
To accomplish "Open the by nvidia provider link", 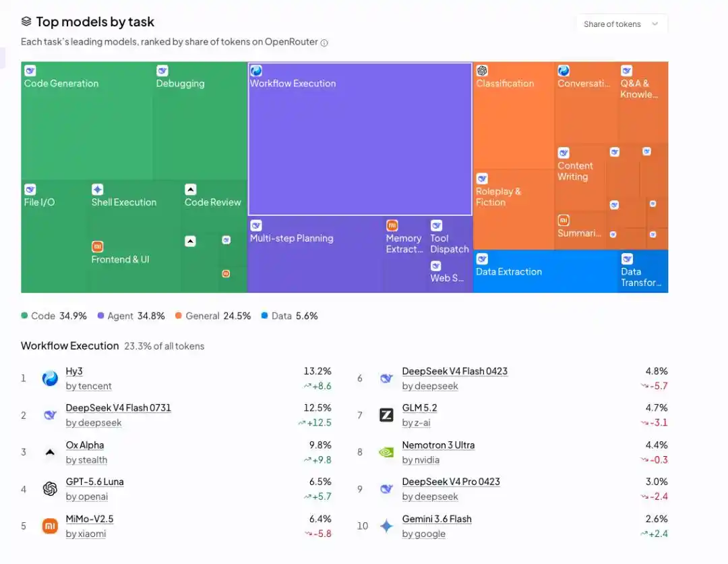I will pos(421,460).
